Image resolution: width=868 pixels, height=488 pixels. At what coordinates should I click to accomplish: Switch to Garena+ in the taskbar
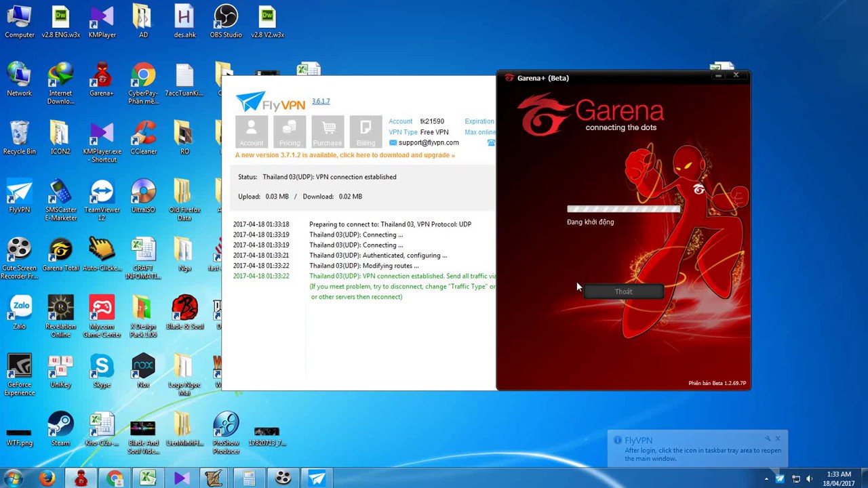click(81, 479)
